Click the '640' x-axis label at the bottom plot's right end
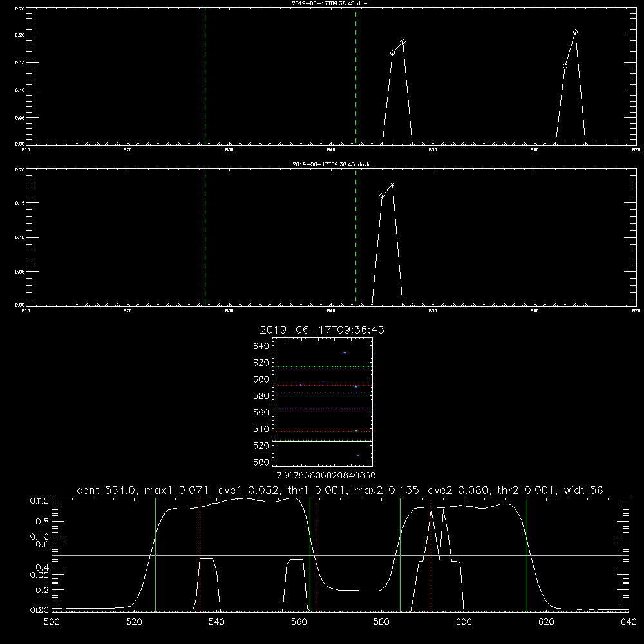The width and height of the screenshot is (644, 644). [629, 622]
